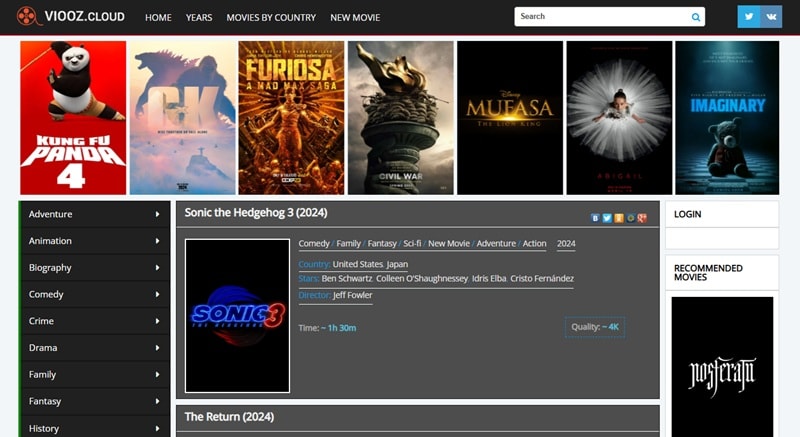Image resolution: width=800 pixels, height=437 pixels.
Task: Click the United States country link
Action: (358, 264)
